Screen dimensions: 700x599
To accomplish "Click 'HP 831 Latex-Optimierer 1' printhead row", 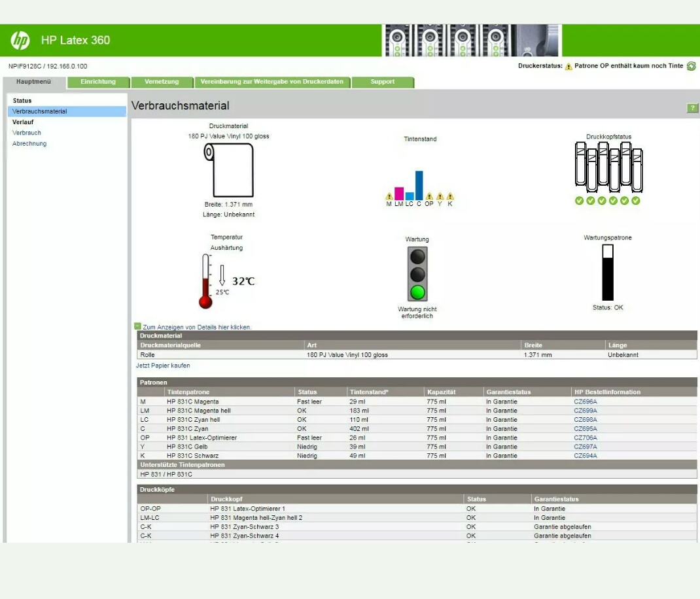I will (x=417, y=509).
